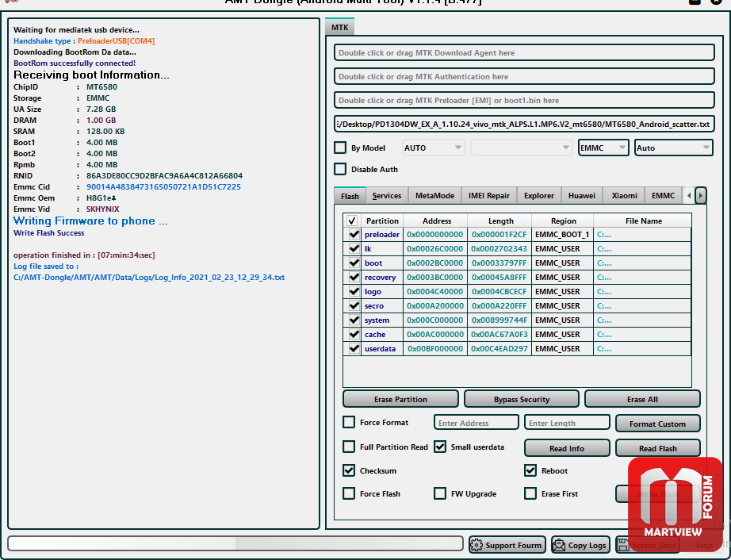This screenshot has width=731, height=560.
Task: Open the Auto mode dropdown
Action: click(x=674, y=148)
